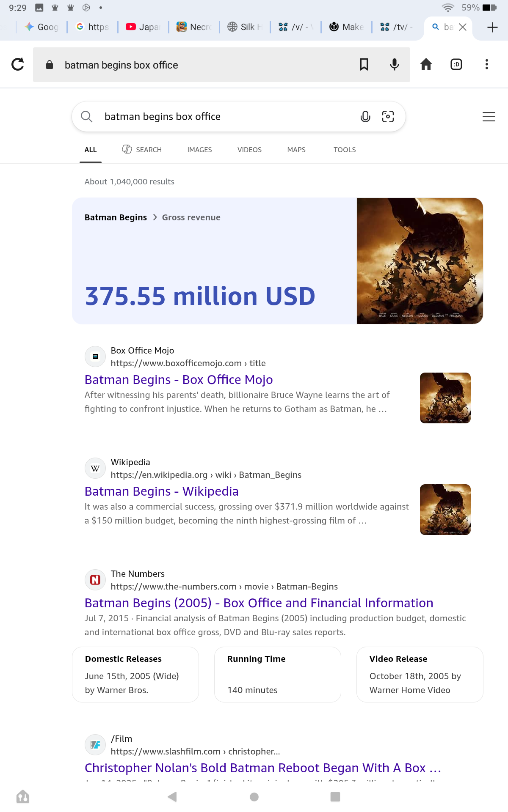Tap the Gross revenue breadcrumb
The width and height of the screenshot is (508, 812).
click(x=191, y=217)
